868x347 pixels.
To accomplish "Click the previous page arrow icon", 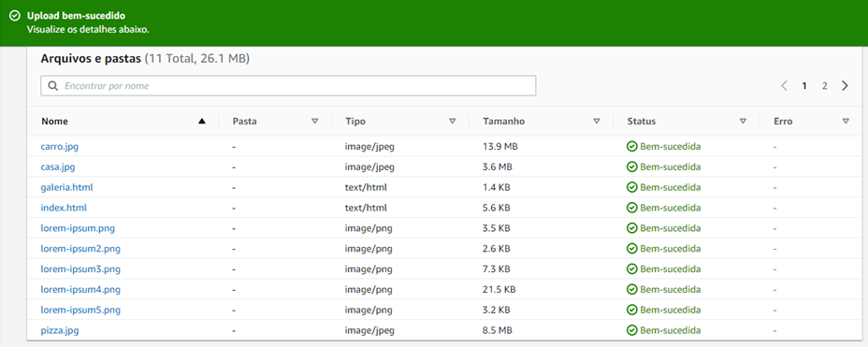I will (784, 86).
